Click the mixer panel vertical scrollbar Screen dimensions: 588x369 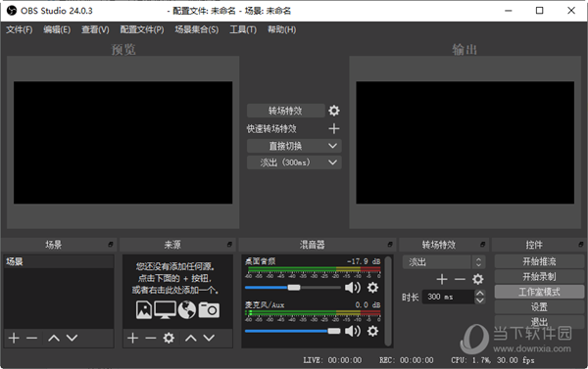click(388, 300)
